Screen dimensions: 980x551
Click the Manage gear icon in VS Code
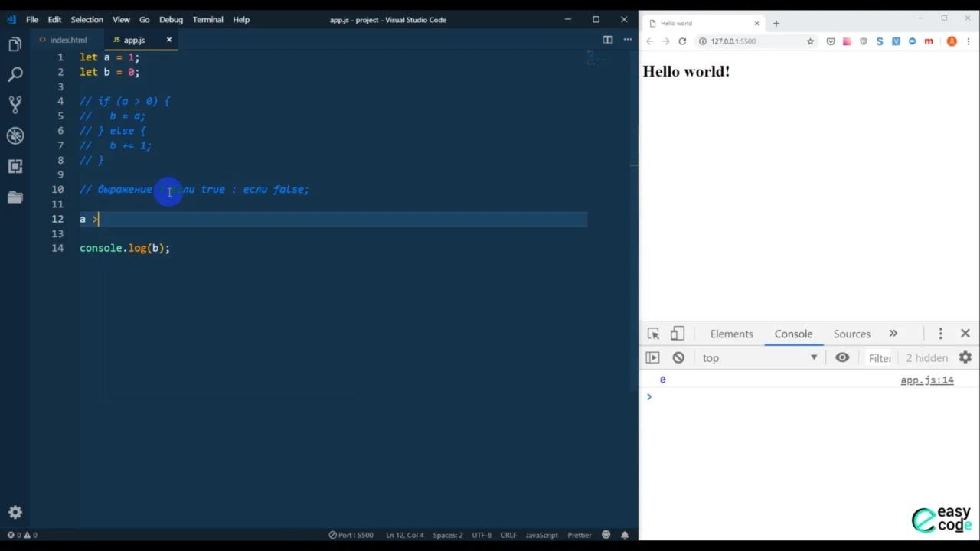(15, 512)
